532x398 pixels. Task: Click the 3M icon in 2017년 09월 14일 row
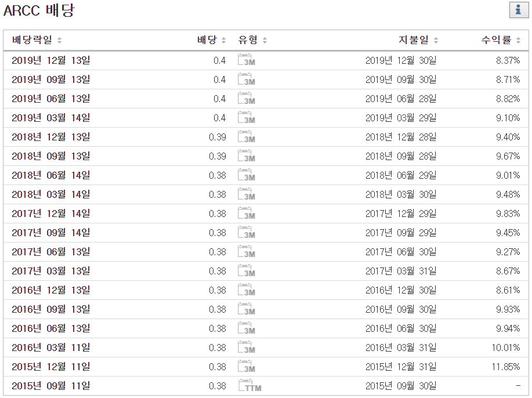point(247,233)
